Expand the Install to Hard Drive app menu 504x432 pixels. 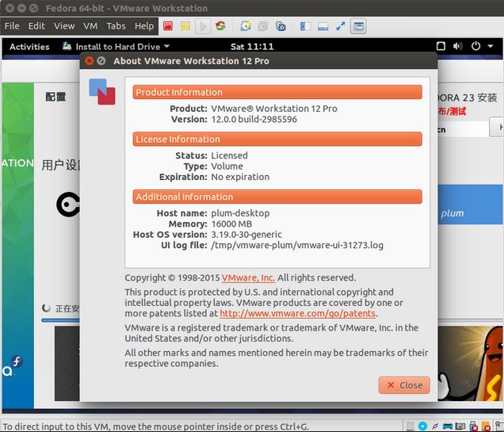[x=116, y=47]
